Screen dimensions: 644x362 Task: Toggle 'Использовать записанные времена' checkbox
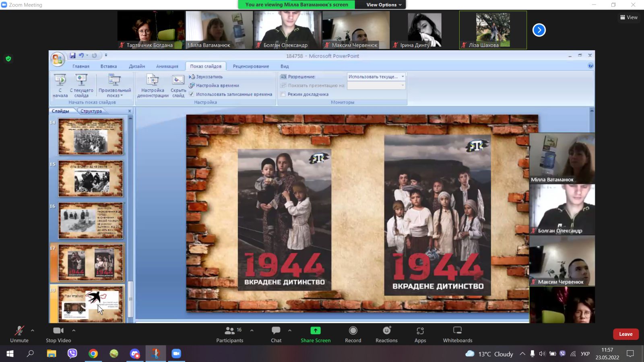[192, 94]
